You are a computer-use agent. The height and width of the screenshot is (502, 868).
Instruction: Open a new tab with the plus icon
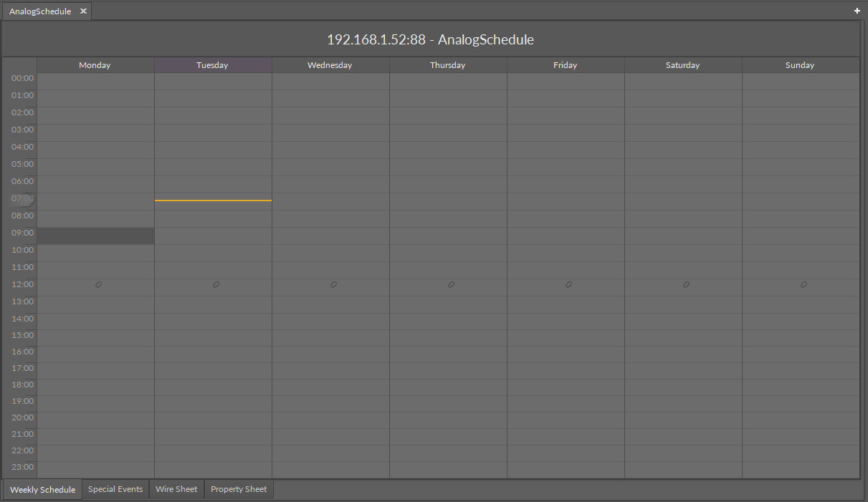tap(857, 11)
